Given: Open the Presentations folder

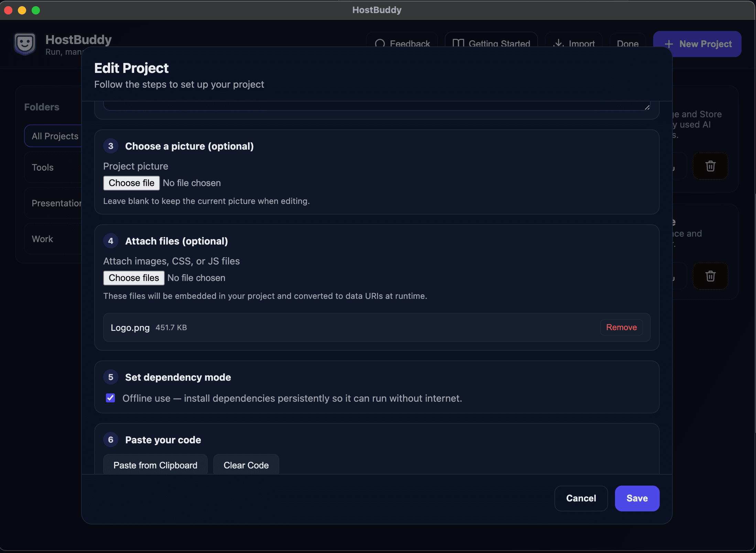Looking at the screenshot, I should coord(57,203).
